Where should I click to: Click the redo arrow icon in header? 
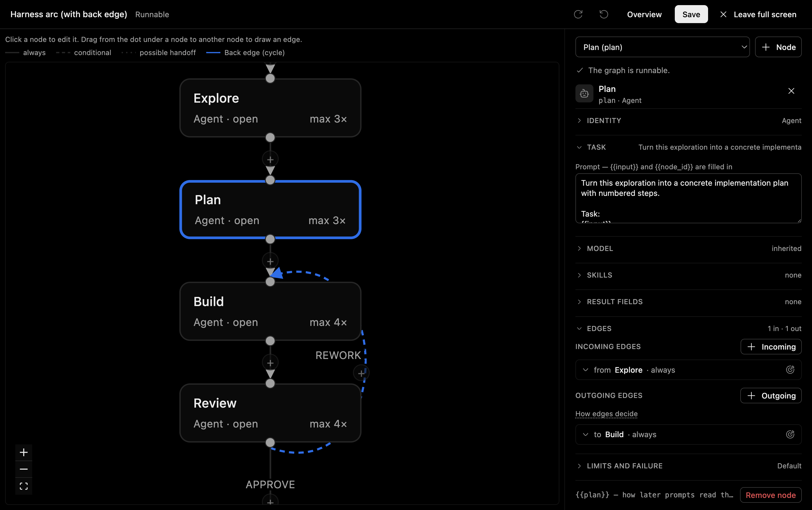tap(578, 14)
